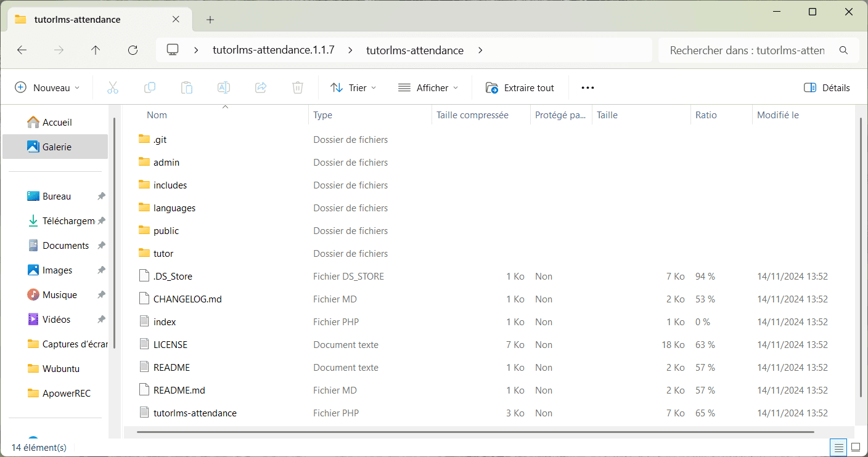The image size is (868, 457).
Task: Click tutorlms-attendance.1.1.7 in address bar
Action: [x=273, y=51]
